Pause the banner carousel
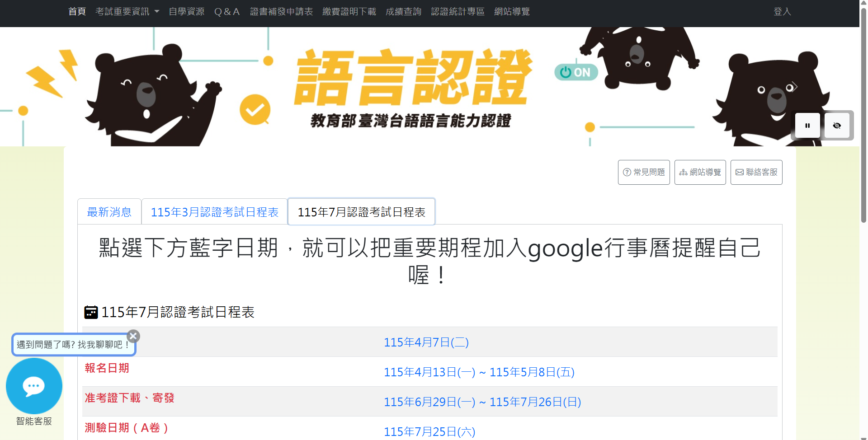This screenshot has height=440, width=868. (807, 125)
